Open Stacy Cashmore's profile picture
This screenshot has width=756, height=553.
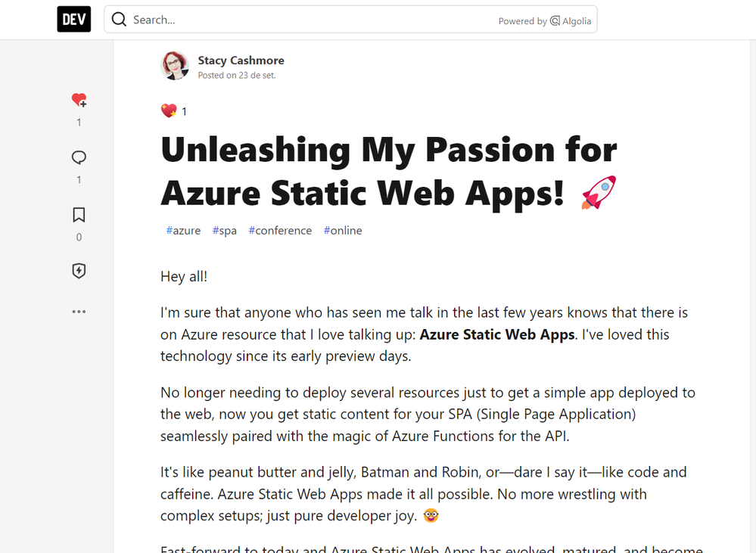175,66
